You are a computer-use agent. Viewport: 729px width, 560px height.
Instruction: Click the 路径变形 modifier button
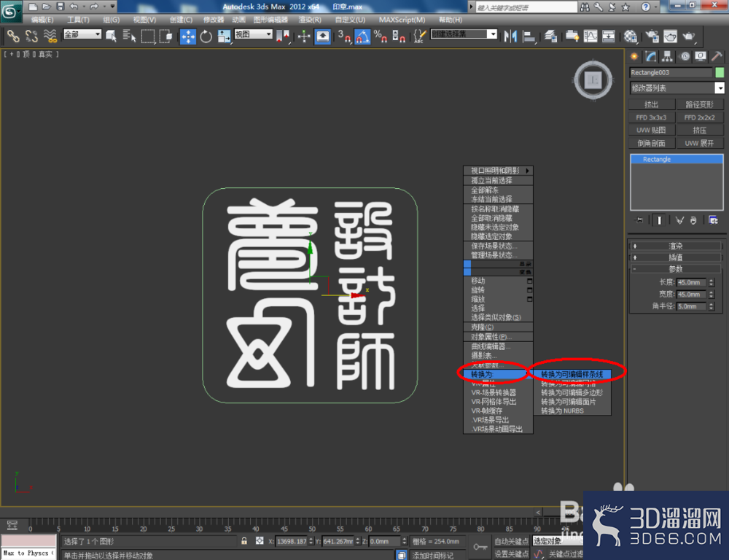(700, 104)
